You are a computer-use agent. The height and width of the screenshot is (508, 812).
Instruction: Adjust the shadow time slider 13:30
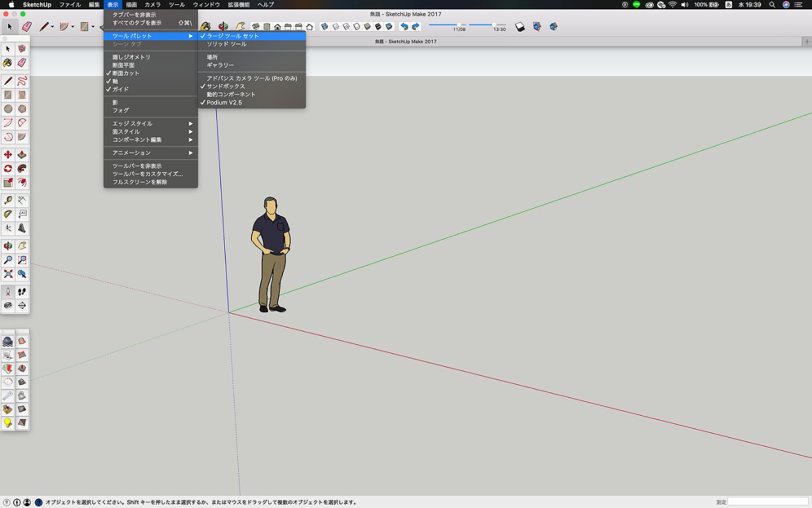point(494,24)
